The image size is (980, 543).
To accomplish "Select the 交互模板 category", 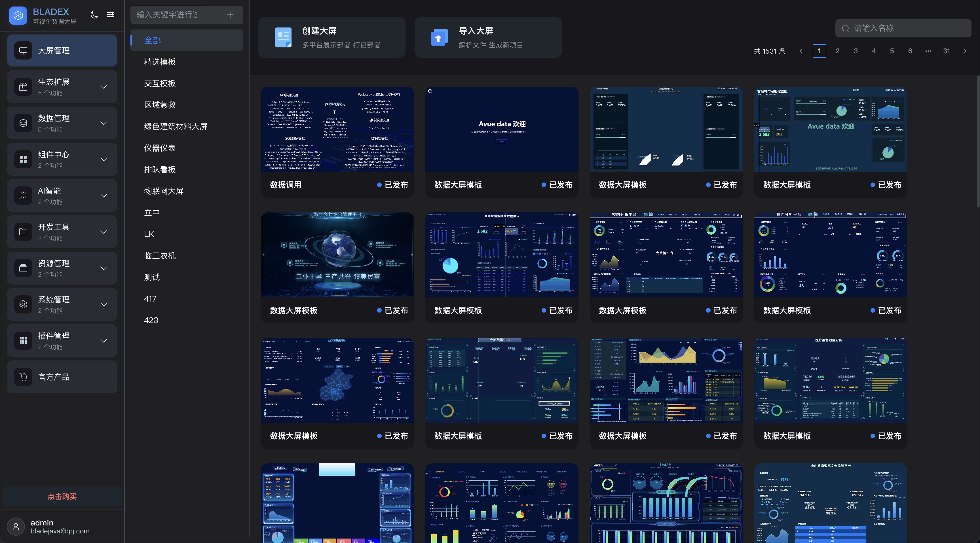I will 187,83.
